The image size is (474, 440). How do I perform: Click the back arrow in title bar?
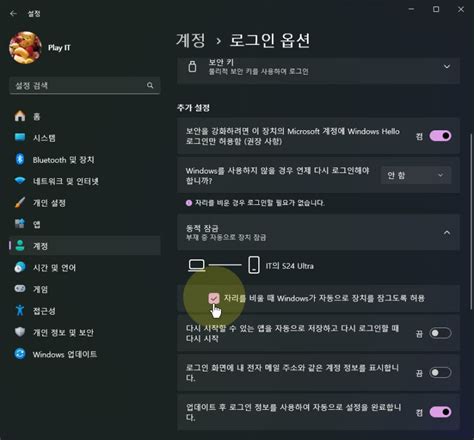13,13
